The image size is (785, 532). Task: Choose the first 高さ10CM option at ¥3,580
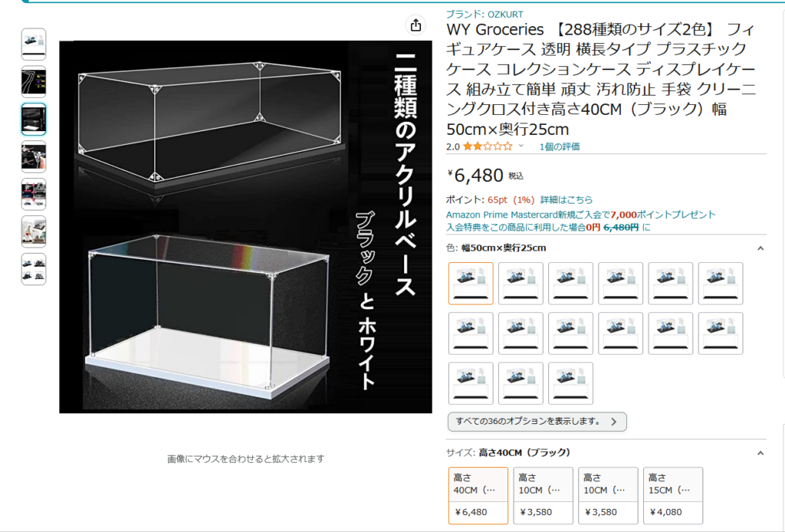pos(543,495)
